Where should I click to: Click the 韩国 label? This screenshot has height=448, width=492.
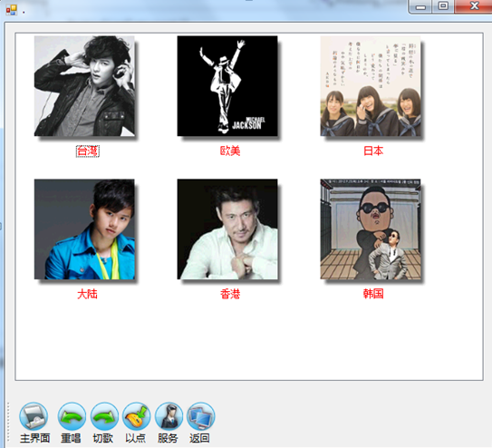373,294
